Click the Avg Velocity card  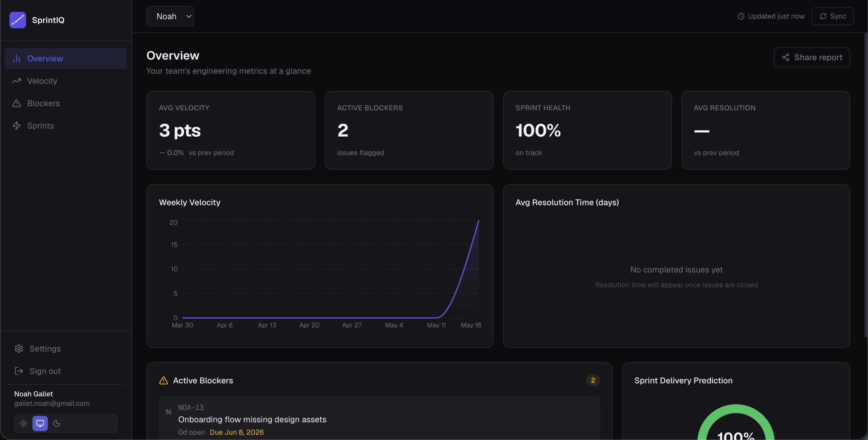[x=231, y=130]
